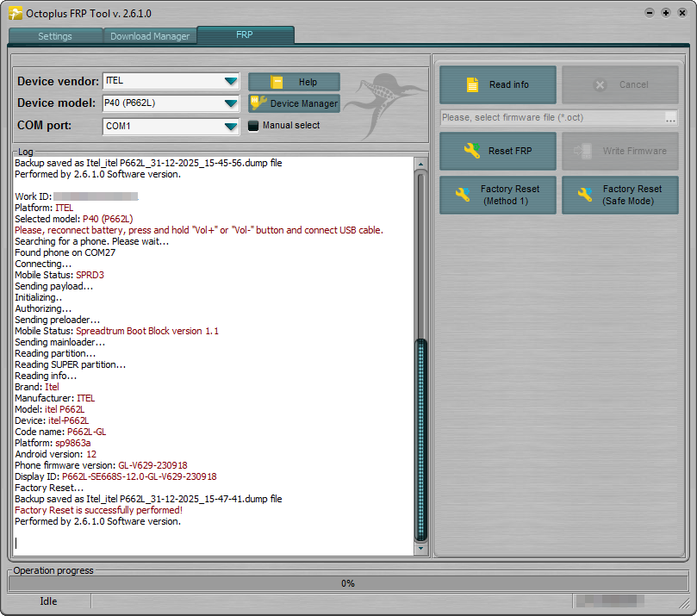
Task: Click wrench icon on Factory Reset (Method 1)
Action: pyautogui.click(x=463, y=195)
